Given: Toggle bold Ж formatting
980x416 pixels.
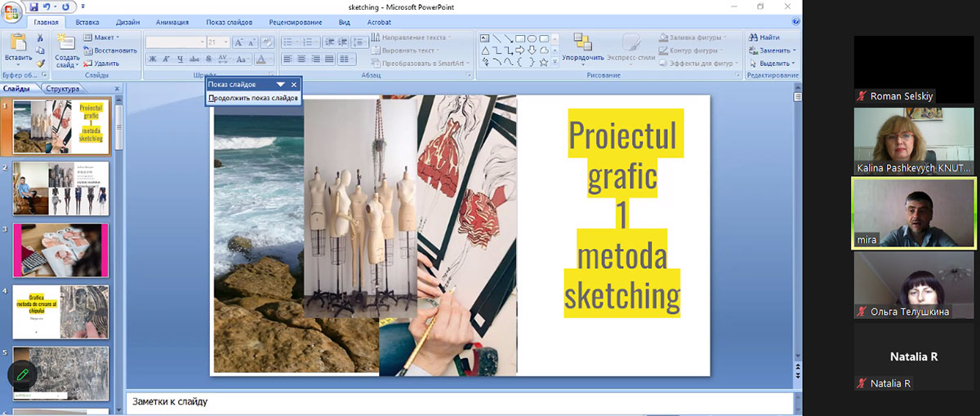Looking at the screenshot, I should (x=152, y=59).
